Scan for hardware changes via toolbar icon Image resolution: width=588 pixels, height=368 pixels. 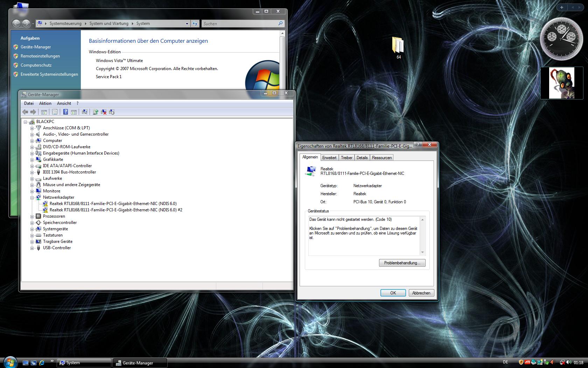[85, 112]
